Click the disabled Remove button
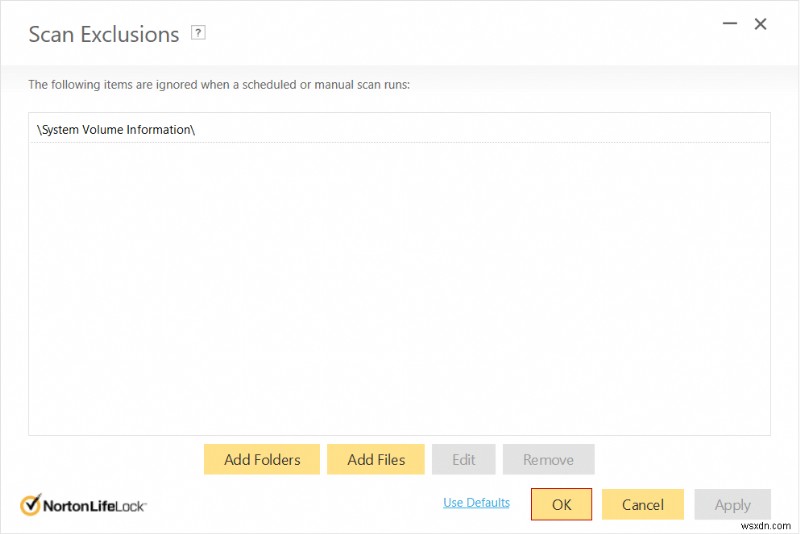The image size is (800, 534). (x=548, y=460)
